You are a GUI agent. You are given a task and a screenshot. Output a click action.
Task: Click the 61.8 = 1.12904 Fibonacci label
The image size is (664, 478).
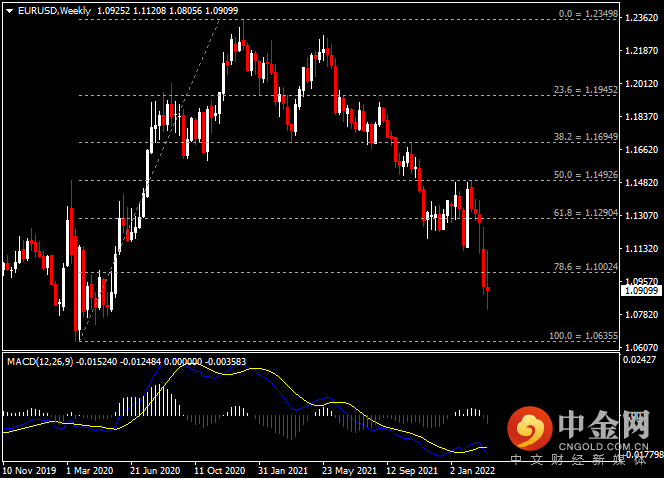(586, 213)
